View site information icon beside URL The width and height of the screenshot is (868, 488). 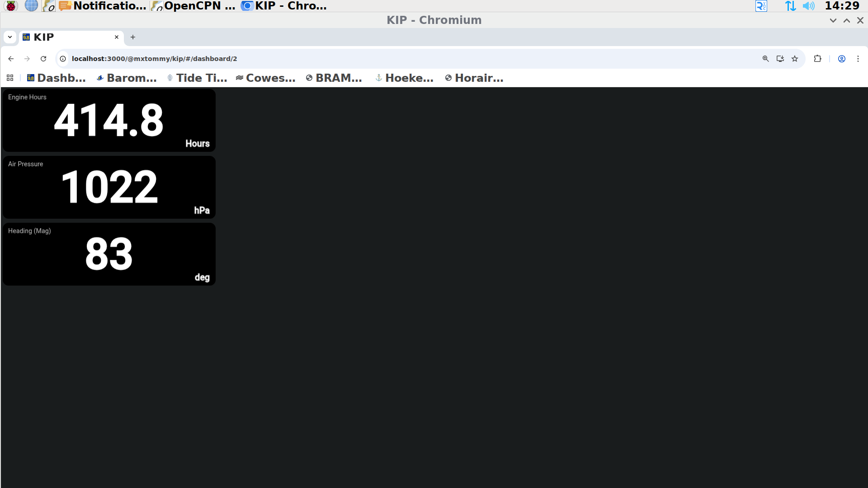click(63, 59)
